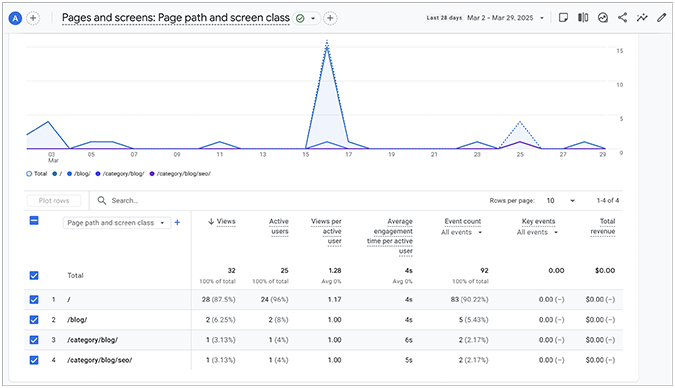Click the 28 (87.5%) views cell

click(219, 299)
